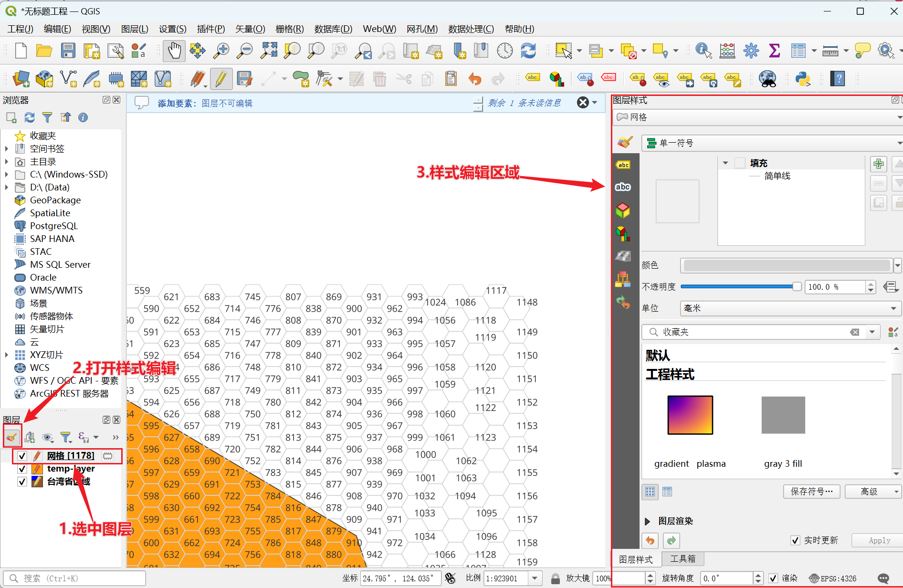Click the Zoom In magnifier tool
This screenshot has height=588, width=903.
[221, 51]
